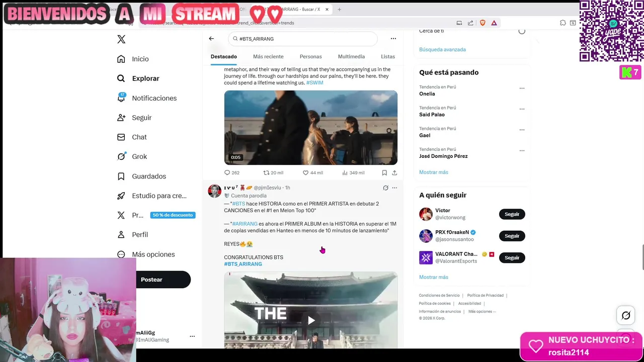
Task: Open three-dot menu on pjmIesvlu post
Action: click(x=394, y=188)
